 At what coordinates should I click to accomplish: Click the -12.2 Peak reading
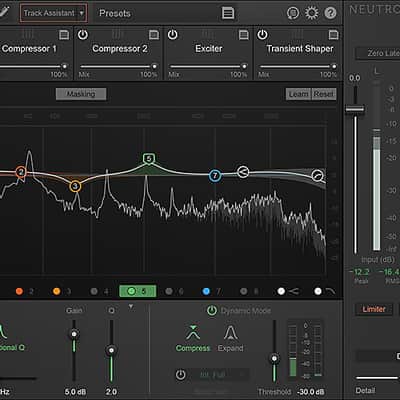[359, 272]
